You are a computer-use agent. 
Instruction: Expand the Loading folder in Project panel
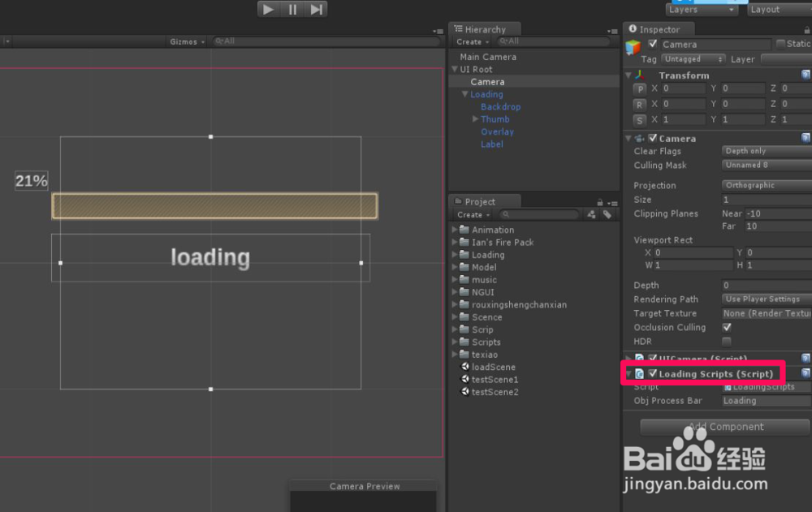(x=453, y=254)
